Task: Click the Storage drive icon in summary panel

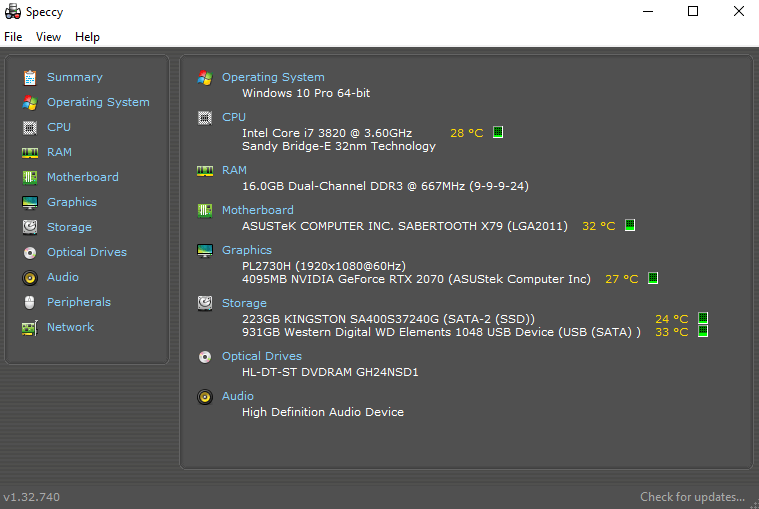Action: click(205, 303)
